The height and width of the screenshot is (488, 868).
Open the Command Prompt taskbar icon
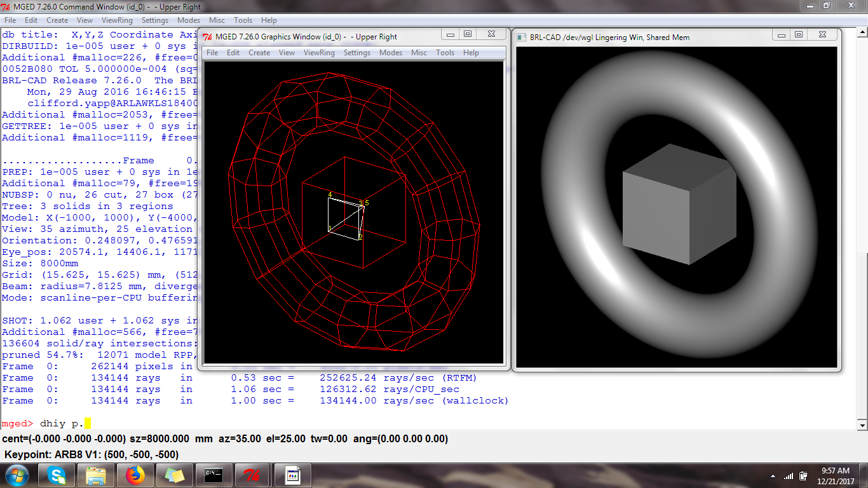[213, 475]
